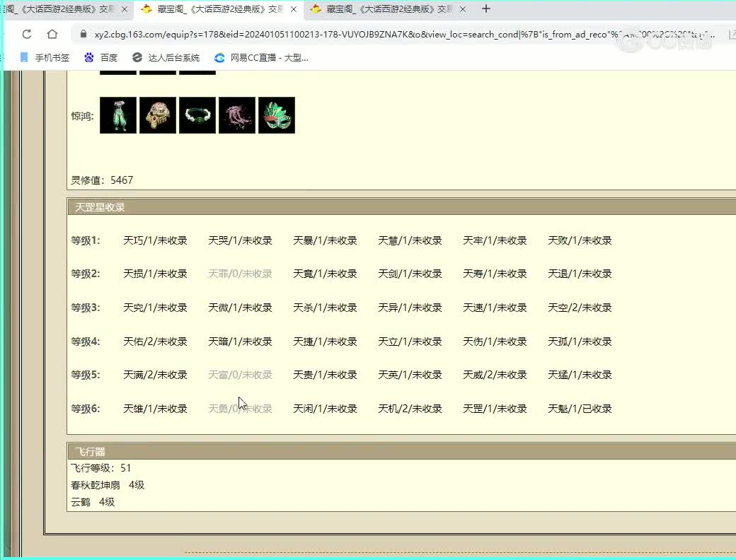Screen dimensions: 736x560
Task: Click the 天究/1/未收录 entry
Action: 155,308
